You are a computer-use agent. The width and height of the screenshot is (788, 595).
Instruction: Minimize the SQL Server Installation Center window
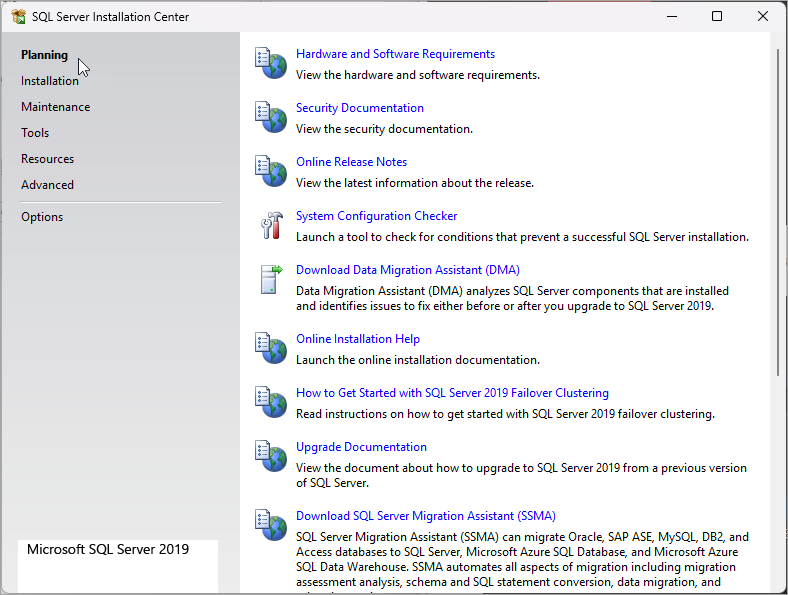pos(672,17)
